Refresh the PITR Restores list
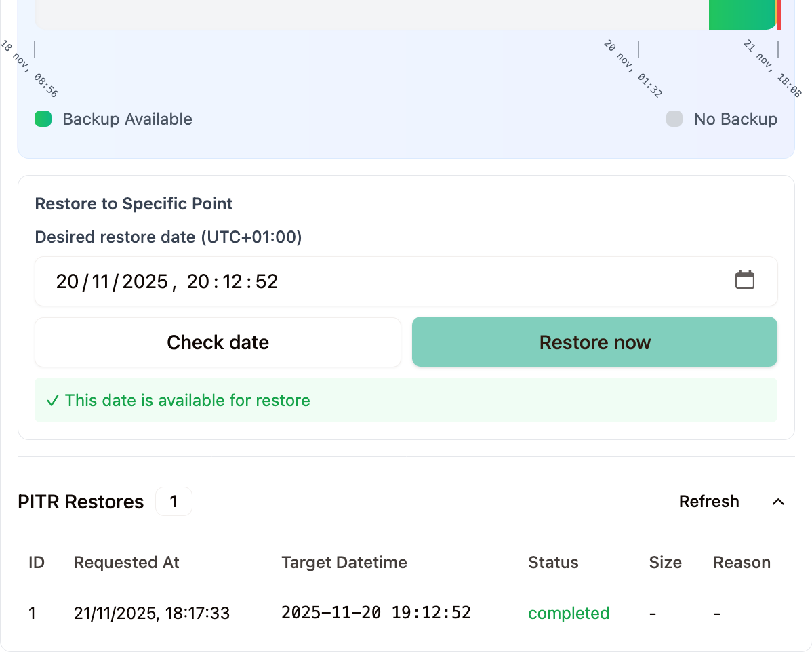This screenshot has width=812, height=663. [708, 502]
